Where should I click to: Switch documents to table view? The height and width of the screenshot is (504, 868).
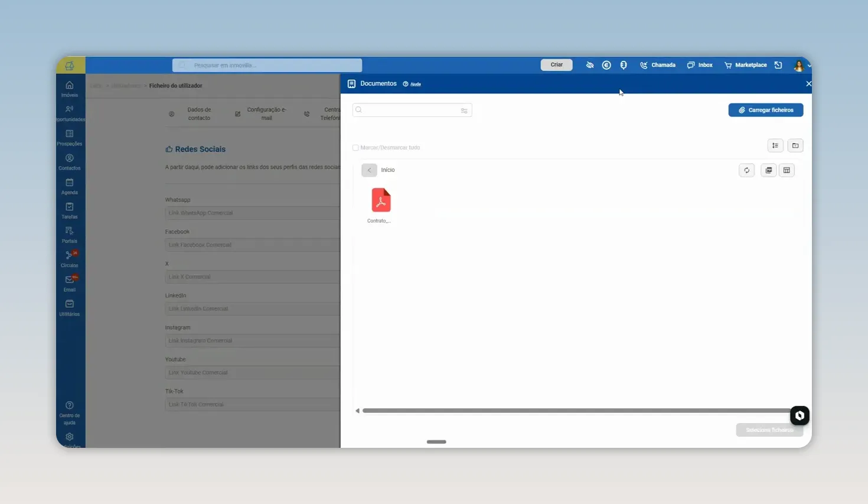point(787,170)
